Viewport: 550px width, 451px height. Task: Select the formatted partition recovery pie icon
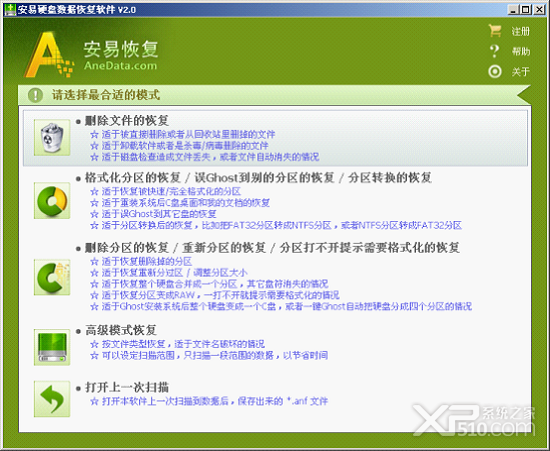52,201
